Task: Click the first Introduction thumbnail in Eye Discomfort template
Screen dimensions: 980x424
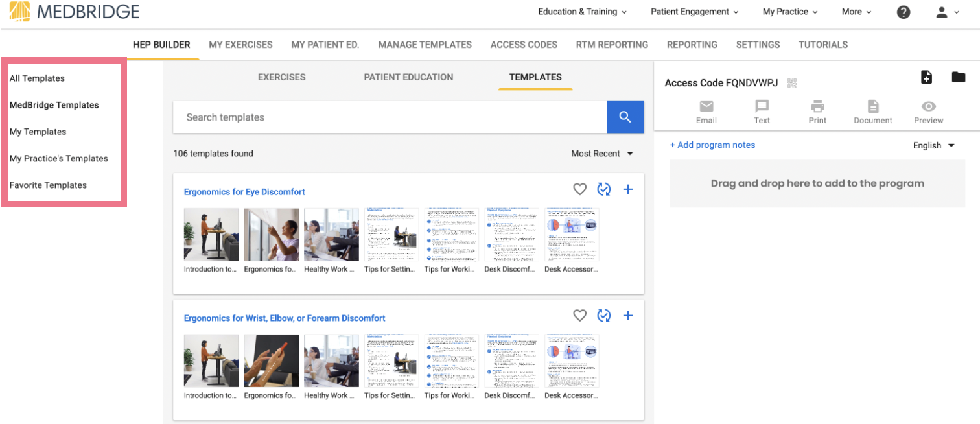Action: pyautogui.click(x=211, y=235)
